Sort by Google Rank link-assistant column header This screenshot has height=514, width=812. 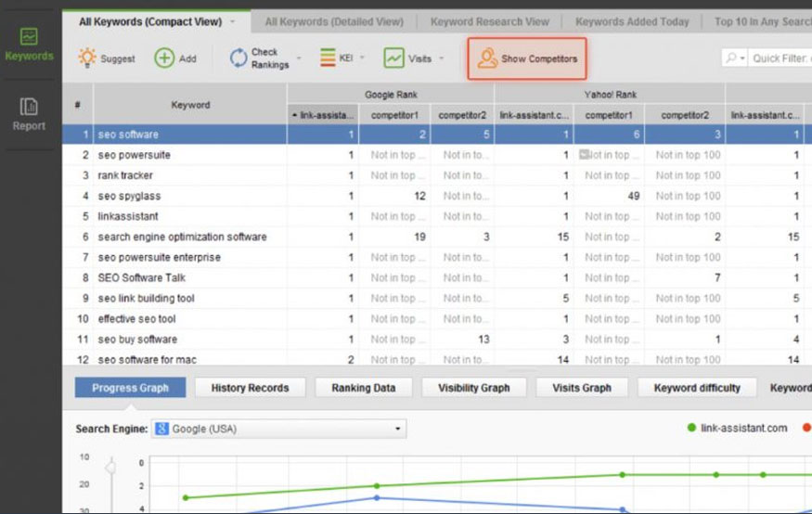pos(323,115)
